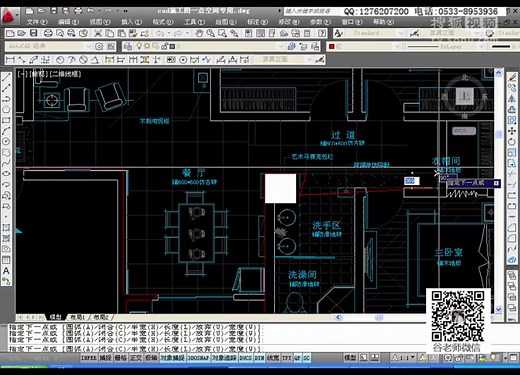Open the annotation scale 1:1 dropdown
520x375 pixels.
404,358
